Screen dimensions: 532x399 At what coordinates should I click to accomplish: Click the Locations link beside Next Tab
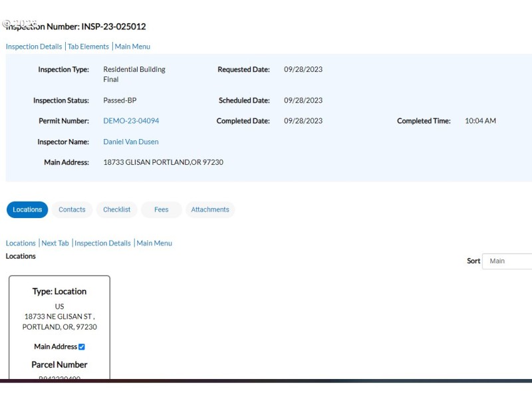pos(21,243)
